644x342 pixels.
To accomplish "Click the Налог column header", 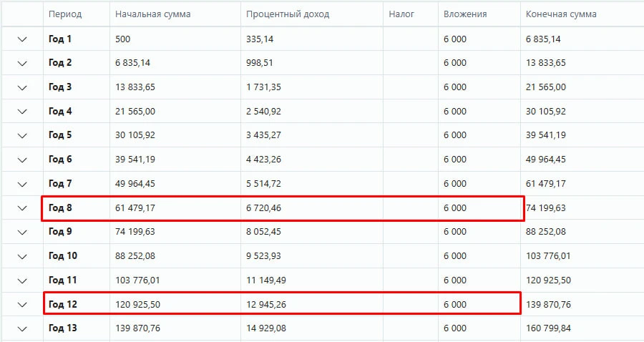I will 401,14.
